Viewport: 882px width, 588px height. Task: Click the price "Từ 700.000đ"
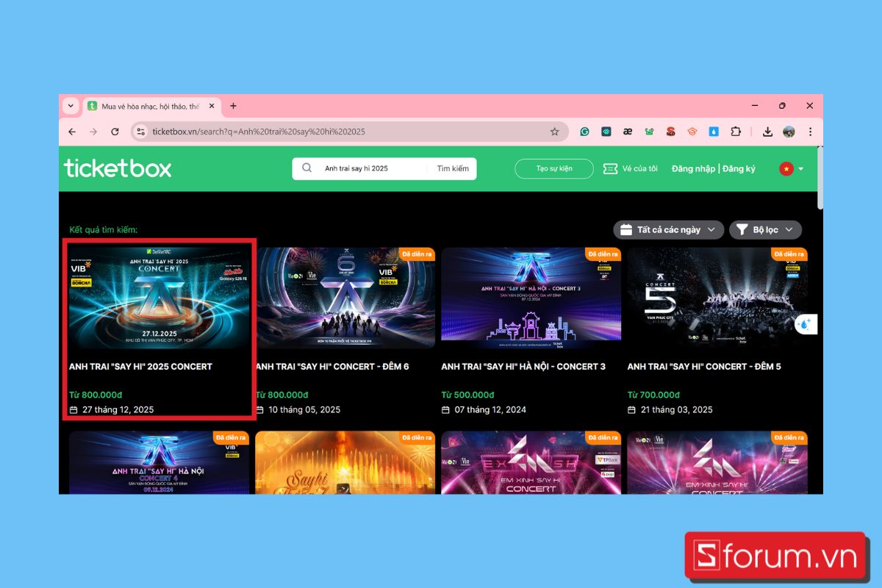click(x=653, y=395)
